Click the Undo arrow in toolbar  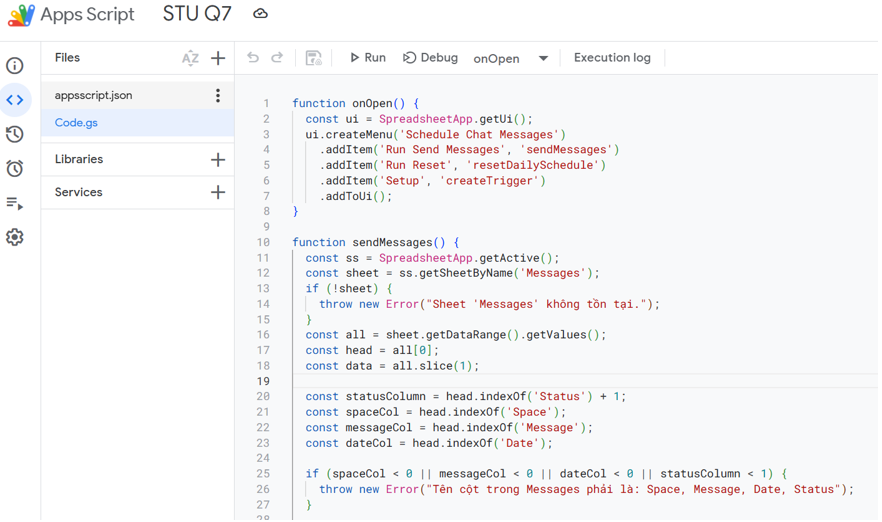253,58
